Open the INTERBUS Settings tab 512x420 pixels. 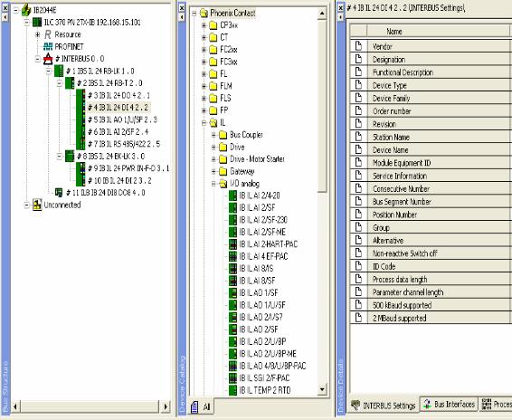[383, 406]
